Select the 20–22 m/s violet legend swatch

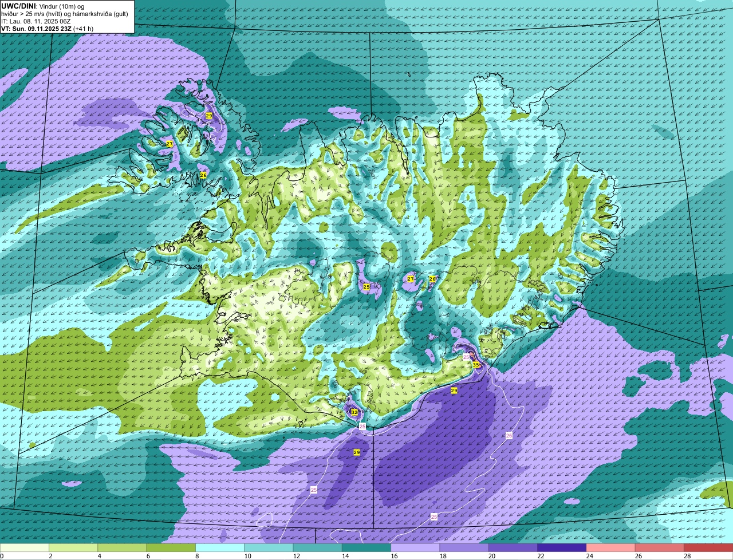pyautogui.click(x=513, y=548)
